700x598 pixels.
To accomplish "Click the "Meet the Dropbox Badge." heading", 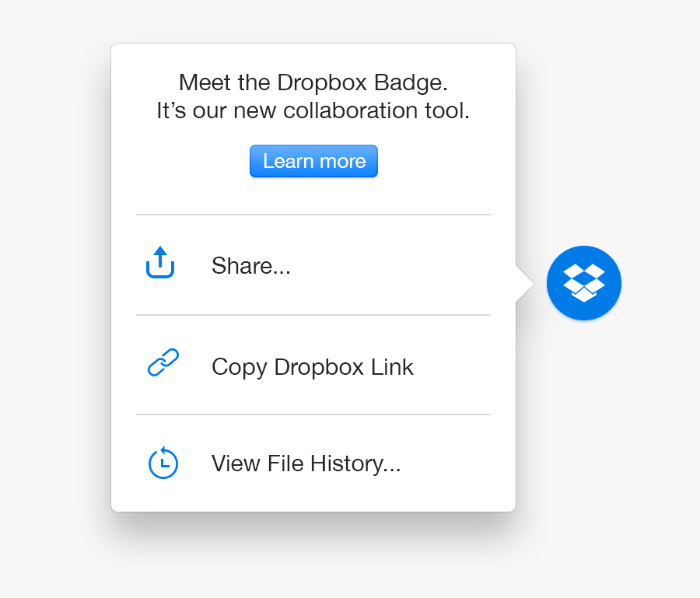I will click(x=313, y=82).
